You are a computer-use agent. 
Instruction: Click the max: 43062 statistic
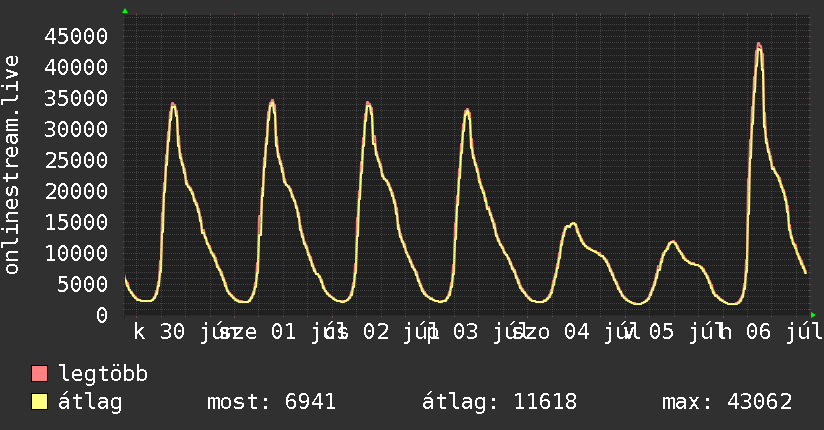(x=727, y=402)
